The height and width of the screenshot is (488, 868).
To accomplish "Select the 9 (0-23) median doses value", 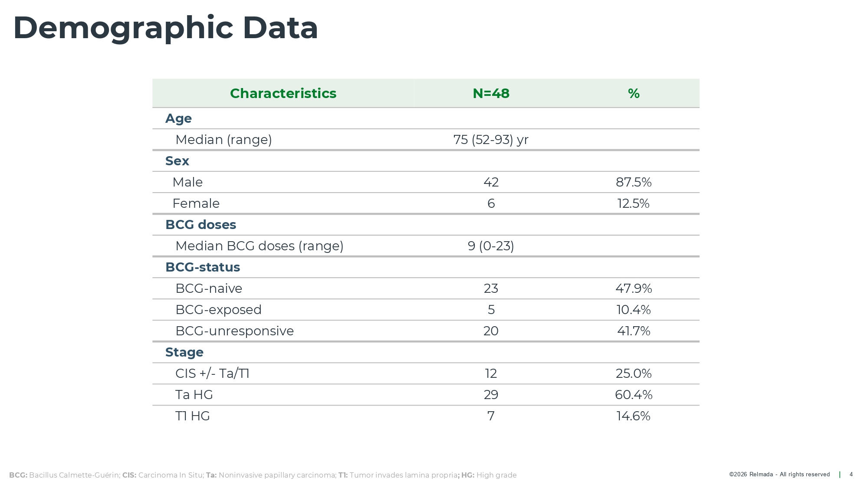I will [491, 246].
